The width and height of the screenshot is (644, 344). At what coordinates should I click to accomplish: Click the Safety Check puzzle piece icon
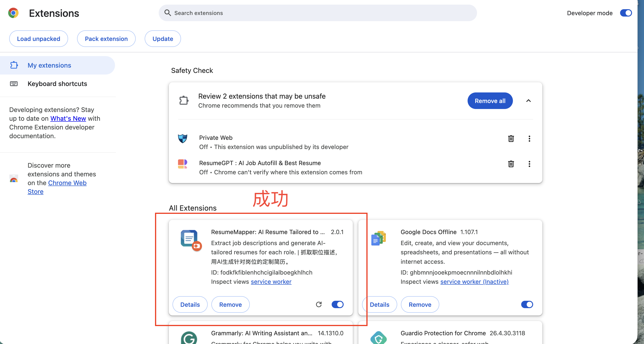tap(184, 100)
